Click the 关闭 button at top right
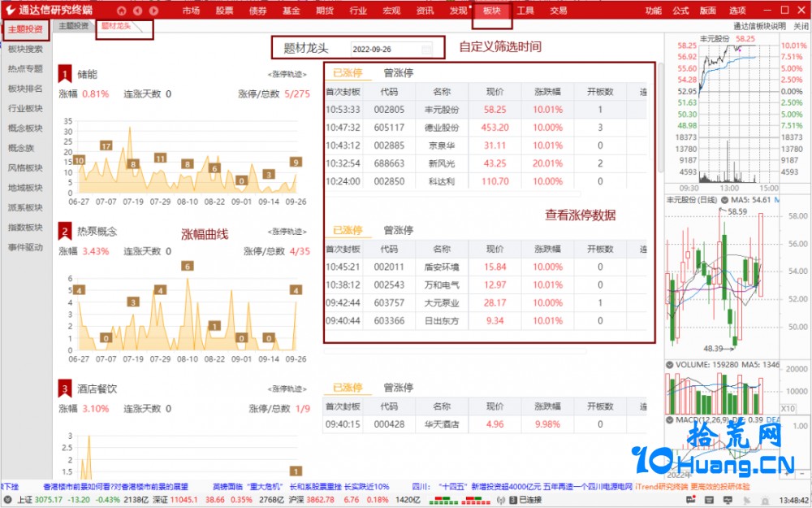The height and width of the screenshot is (508, 812). [801, 26]
